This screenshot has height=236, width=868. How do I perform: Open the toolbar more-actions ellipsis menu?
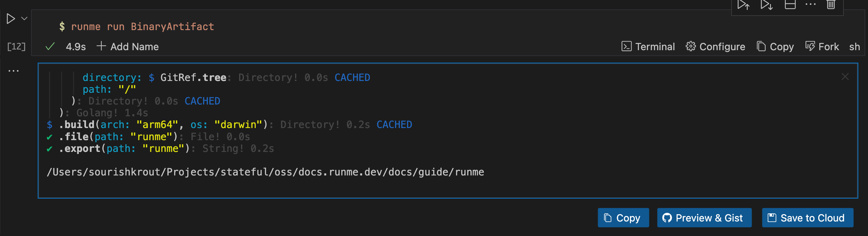pyautogui.click(x=810, y=5)
